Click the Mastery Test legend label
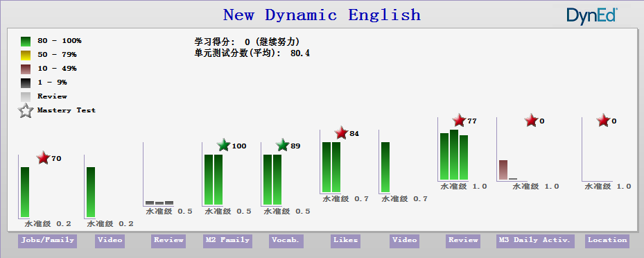The height and width of the screenshot is (258, 644). (x=67, y=110)
